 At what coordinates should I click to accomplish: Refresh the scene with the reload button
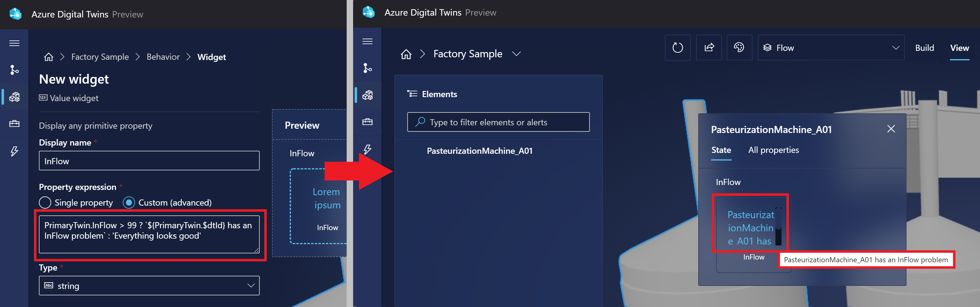click(x=677, y=47)
